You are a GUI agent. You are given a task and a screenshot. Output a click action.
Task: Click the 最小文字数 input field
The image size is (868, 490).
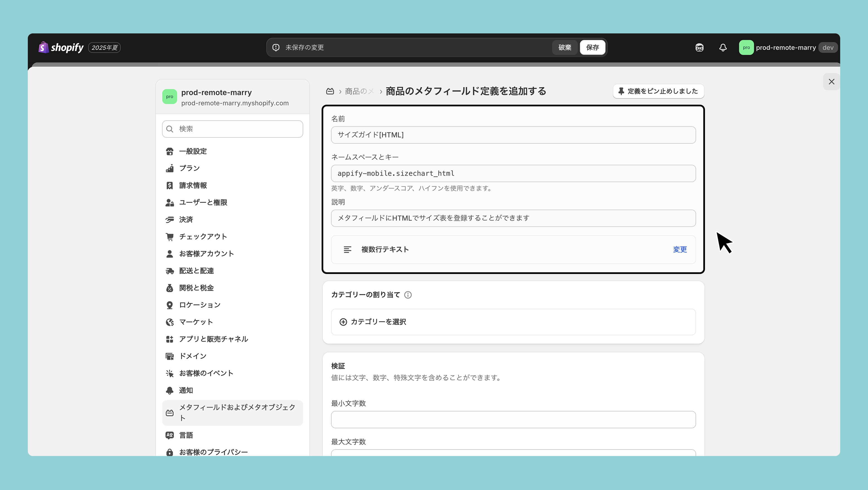point(513,420)
